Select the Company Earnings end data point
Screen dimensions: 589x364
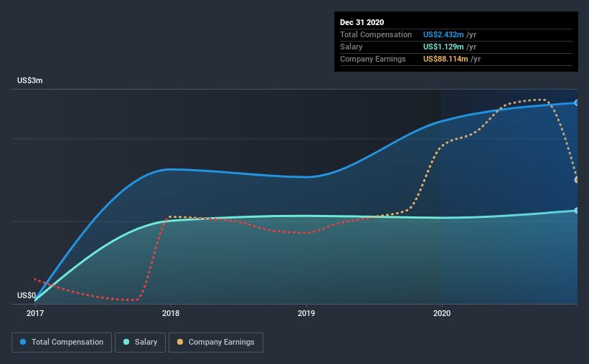tap(576, 180)
